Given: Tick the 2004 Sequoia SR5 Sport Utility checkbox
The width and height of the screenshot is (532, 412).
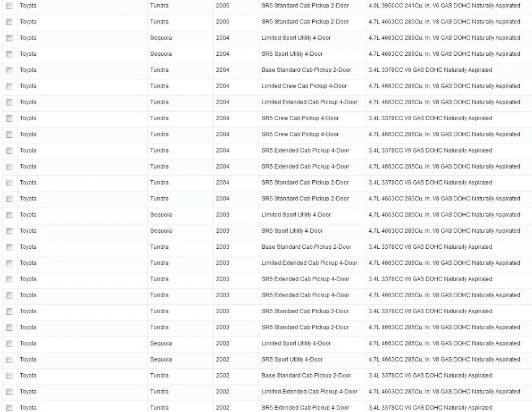Looking at the screenshot, I should click(9, 54).
